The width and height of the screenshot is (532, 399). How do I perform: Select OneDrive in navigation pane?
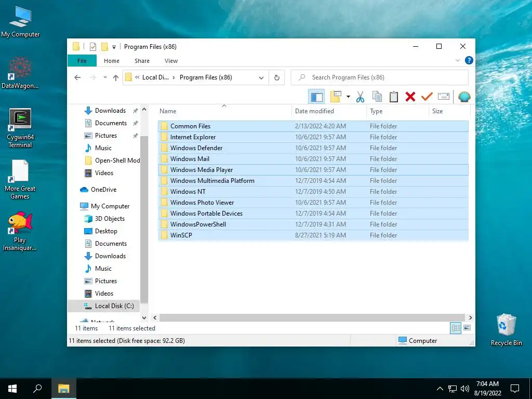[x=103, y=190]
